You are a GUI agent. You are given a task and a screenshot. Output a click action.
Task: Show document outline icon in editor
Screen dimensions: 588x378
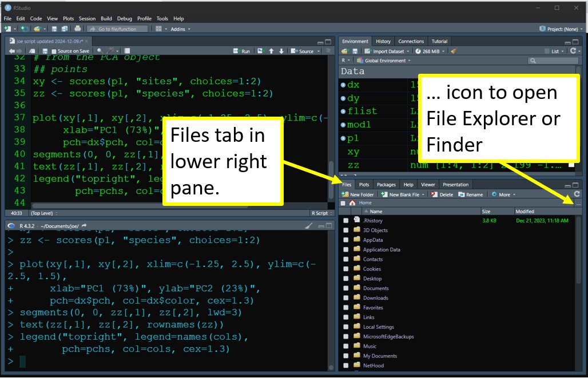pos(328,51)
